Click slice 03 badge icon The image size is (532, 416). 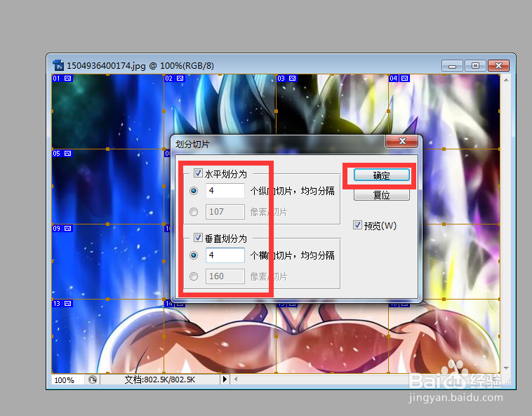click(x=292, y=79)
